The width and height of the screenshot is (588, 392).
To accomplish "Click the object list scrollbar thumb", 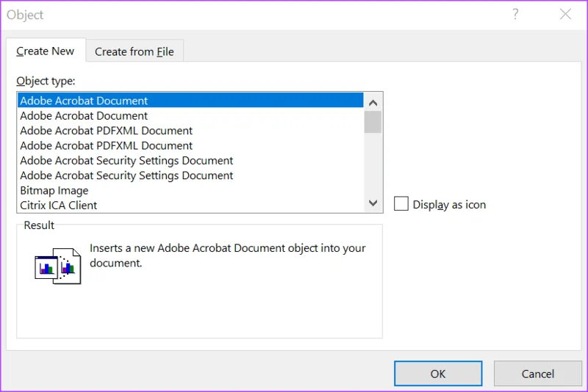I will (x=373, y=122).
